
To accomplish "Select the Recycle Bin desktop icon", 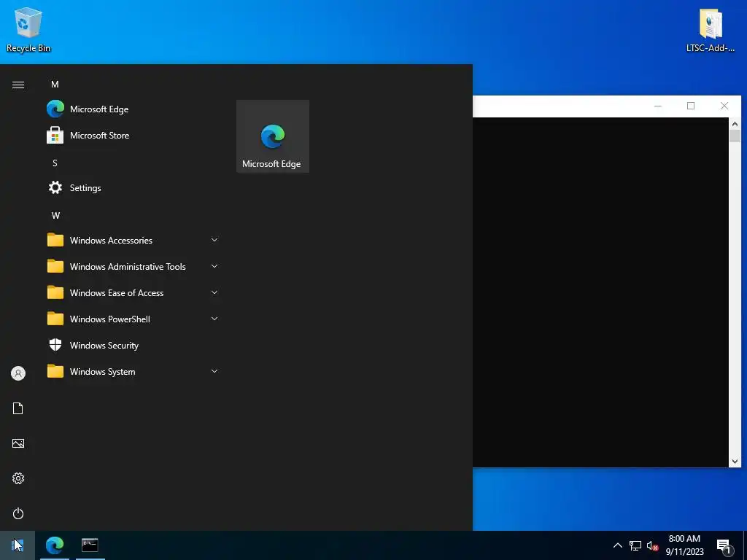I will [x=28, y=29].
